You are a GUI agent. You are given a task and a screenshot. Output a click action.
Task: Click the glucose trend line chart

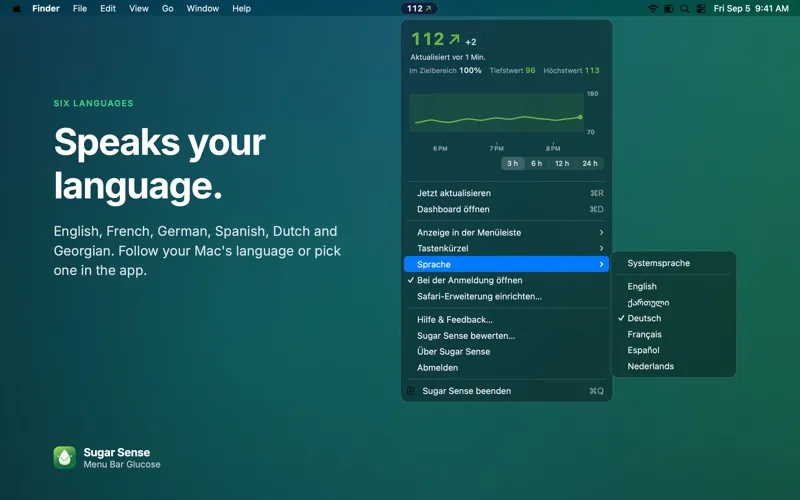(497, 113)
